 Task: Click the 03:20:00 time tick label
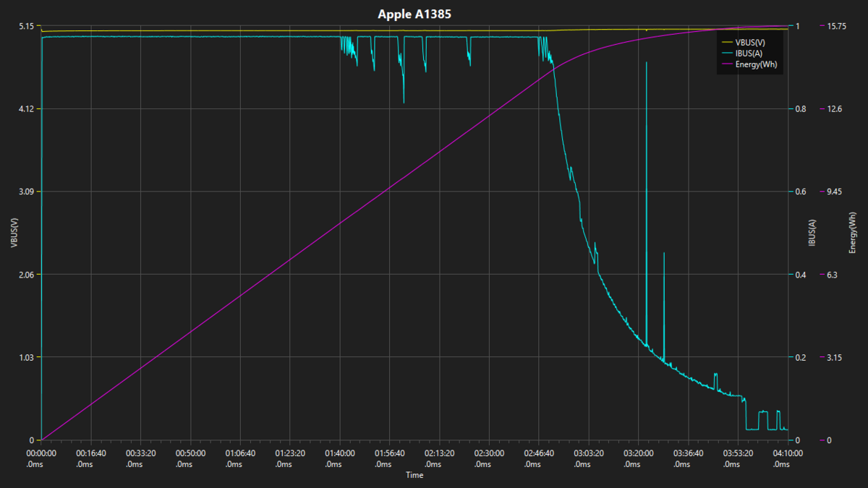coord(639,453)
